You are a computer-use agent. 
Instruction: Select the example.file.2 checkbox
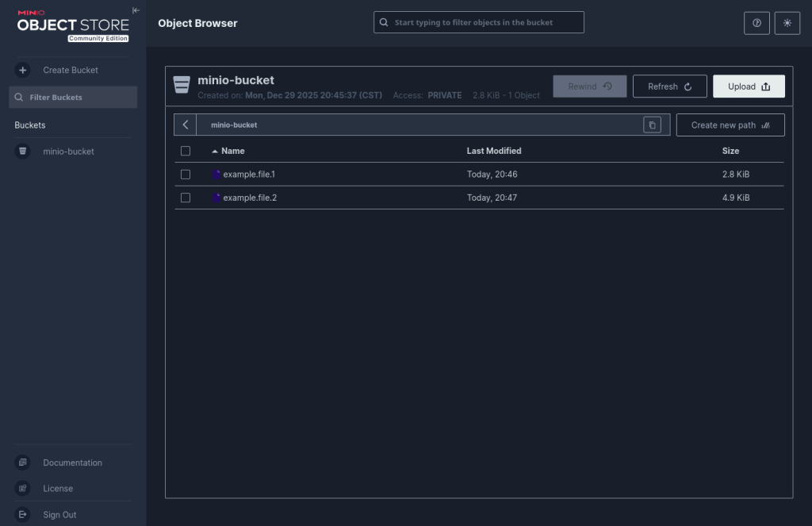pos(186,198)
